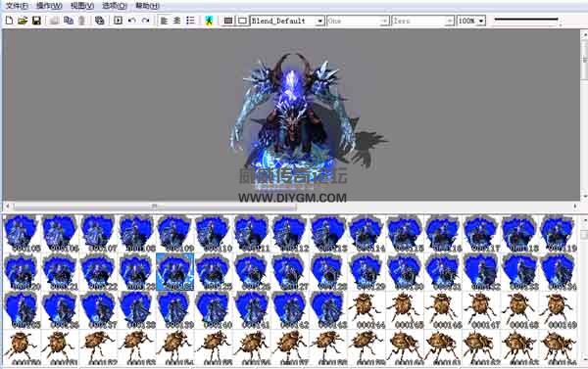Viewport: 588px width, 369px height.
Task: Toggle the filled grid background button
Action: pos(228,21)
